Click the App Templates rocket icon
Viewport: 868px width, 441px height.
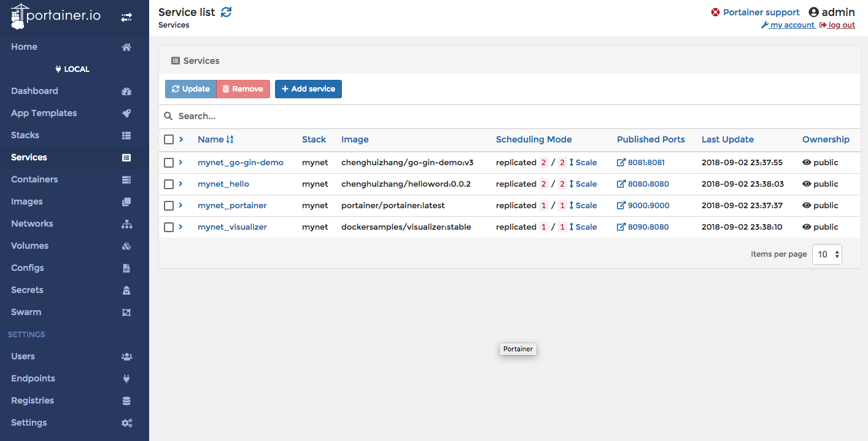(x=126, y=114)
